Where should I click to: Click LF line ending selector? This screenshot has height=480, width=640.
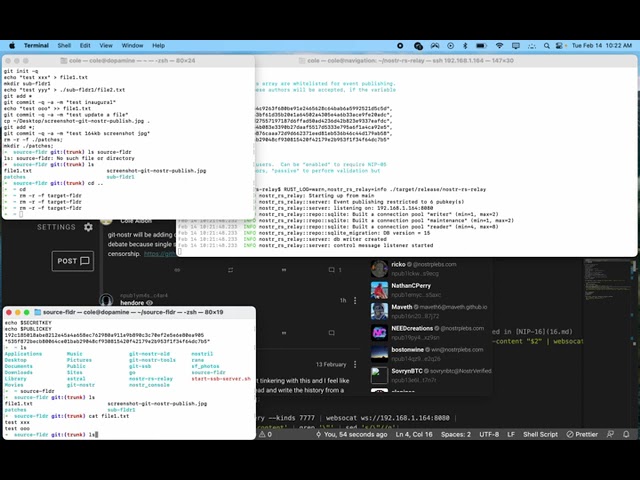[511, 434]
